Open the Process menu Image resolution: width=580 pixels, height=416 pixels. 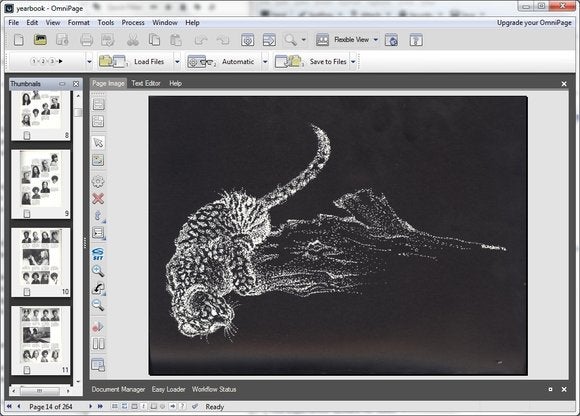pos(133,23)
